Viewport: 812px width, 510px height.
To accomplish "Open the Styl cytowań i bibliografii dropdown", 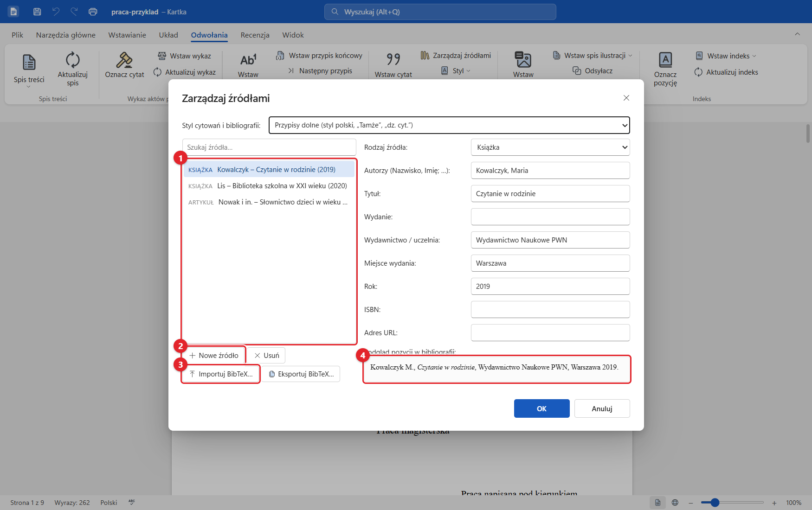I will (x=449, y=125).
